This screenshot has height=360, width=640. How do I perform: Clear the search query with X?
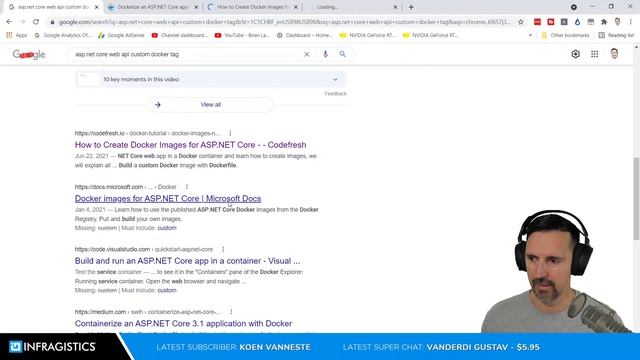pos(307,54)
